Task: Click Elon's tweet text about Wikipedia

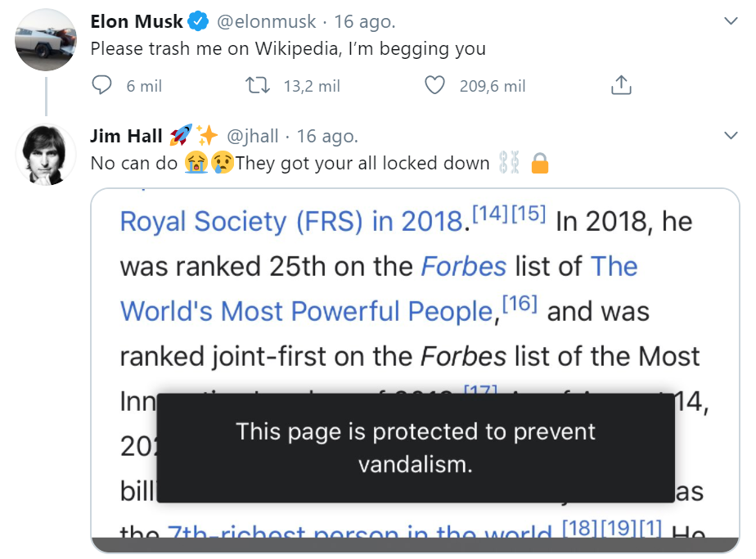Action: (288, 49)
